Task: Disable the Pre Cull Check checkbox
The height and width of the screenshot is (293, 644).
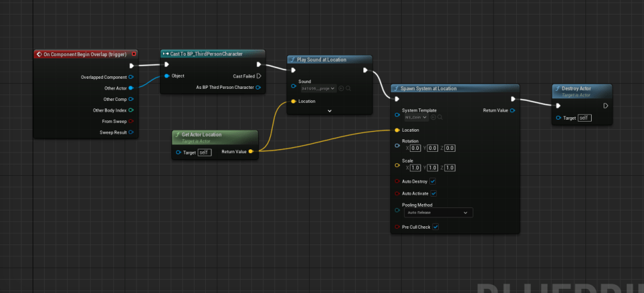Action: tap(436, 227)
